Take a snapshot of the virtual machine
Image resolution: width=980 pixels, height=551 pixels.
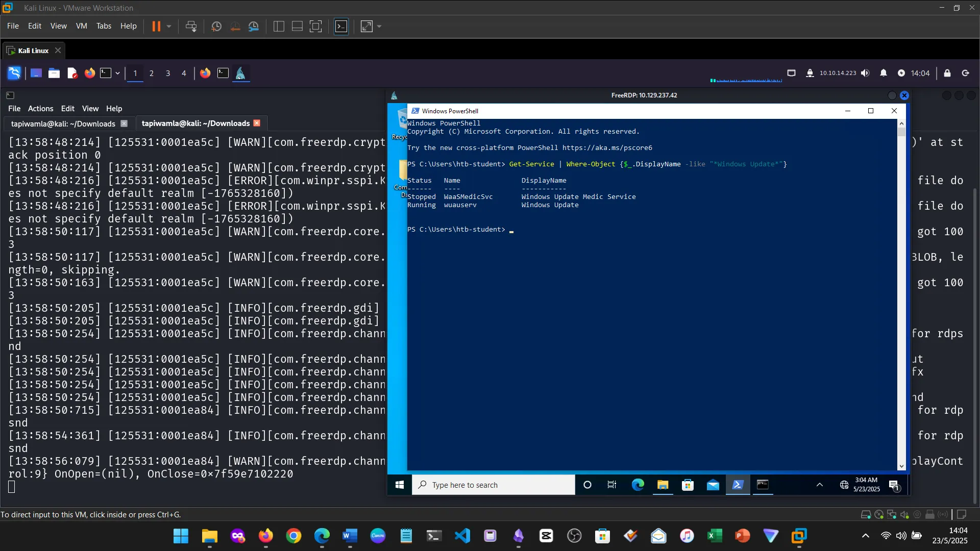click(216, 26)
